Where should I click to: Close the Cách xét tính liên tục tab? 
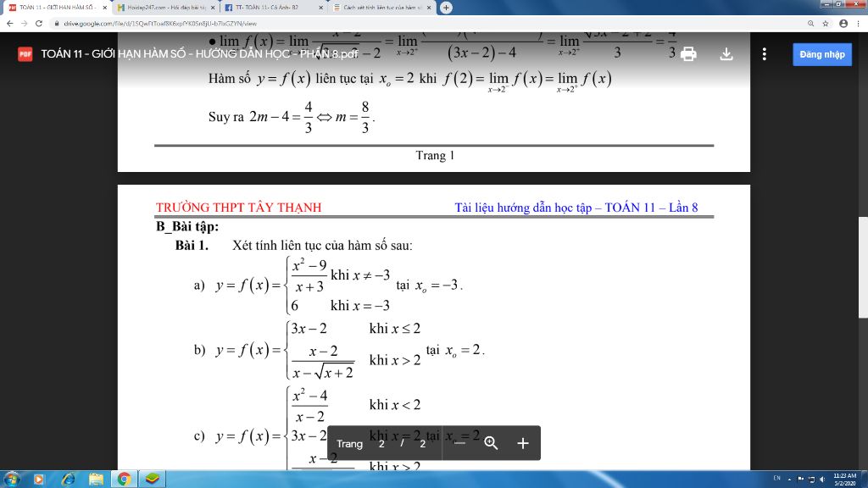[x=429, y=8]
